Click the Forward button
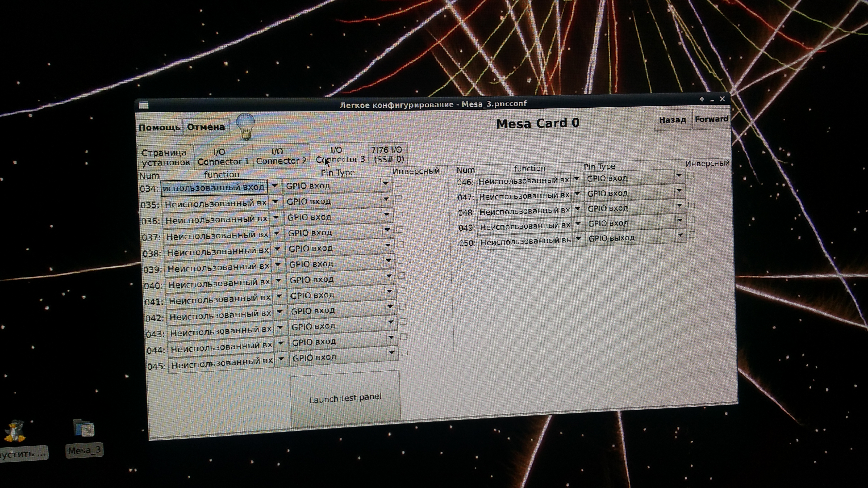This screenshot has width=868, height=488. pyautogui.click(x=711, y=119)
